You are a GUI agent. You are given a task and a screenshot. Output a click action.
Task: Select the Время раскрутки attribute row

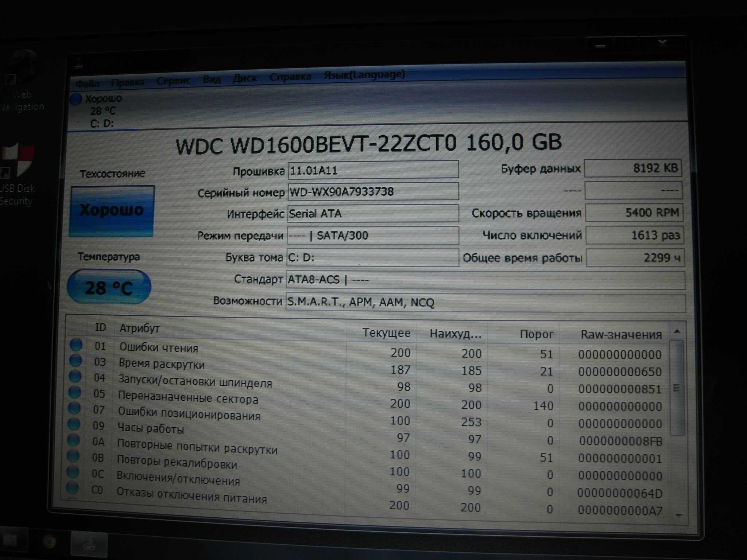367,367
